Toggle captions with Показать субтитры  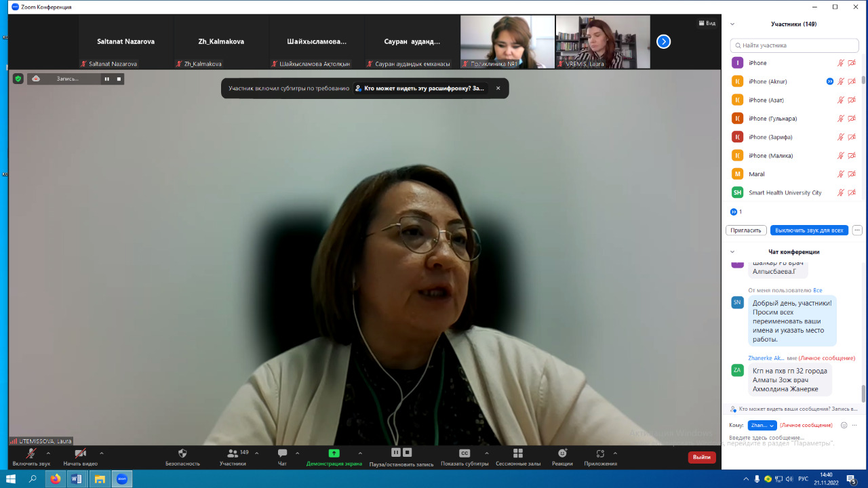point(465,453)
